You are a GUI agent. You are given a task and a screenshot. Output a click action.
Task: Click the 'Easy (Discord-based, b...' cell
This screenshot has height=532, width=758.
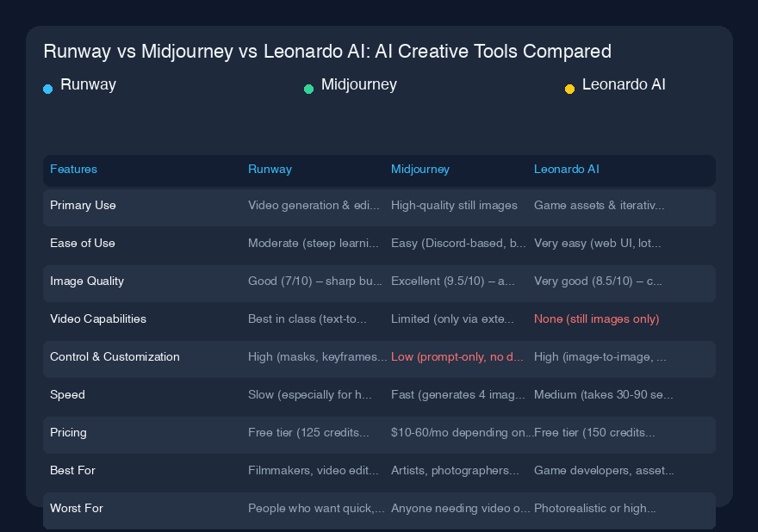(458, 243)
